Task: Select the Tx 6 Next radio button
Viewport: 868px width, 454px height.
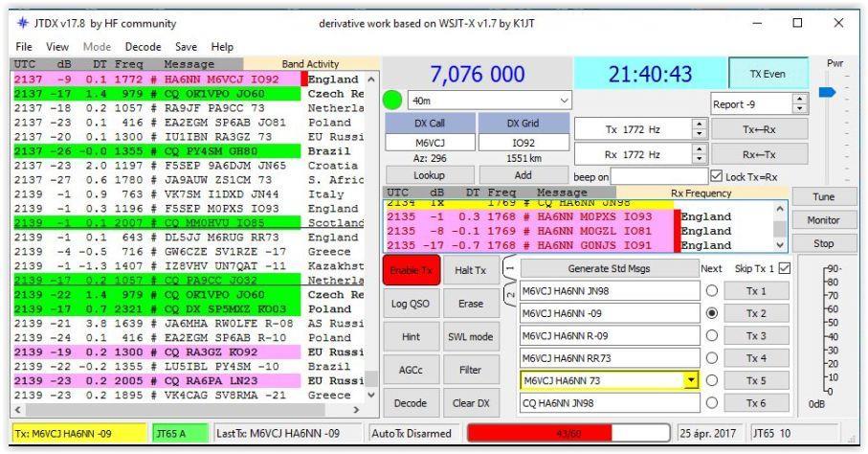Action: point(712,403)
